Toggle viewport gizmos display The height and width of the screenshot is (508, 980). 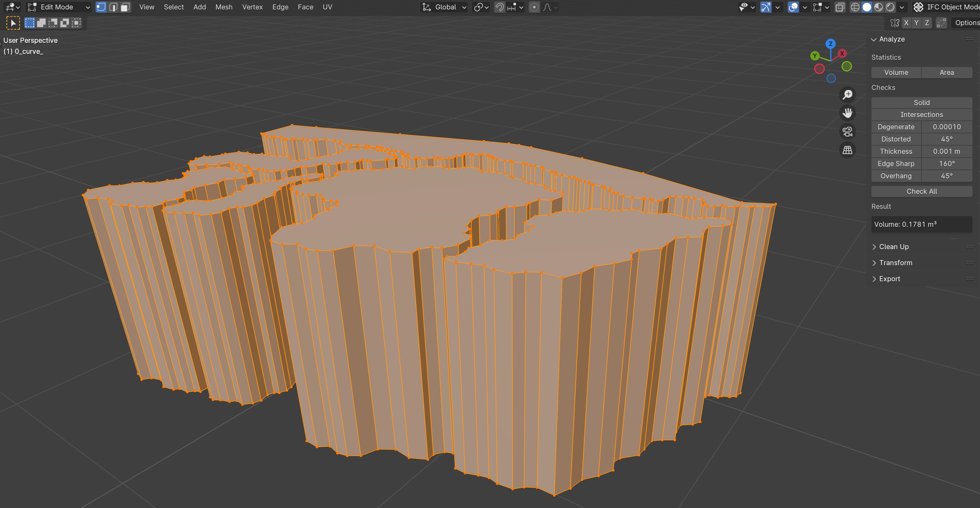click(x=765, y=7)
